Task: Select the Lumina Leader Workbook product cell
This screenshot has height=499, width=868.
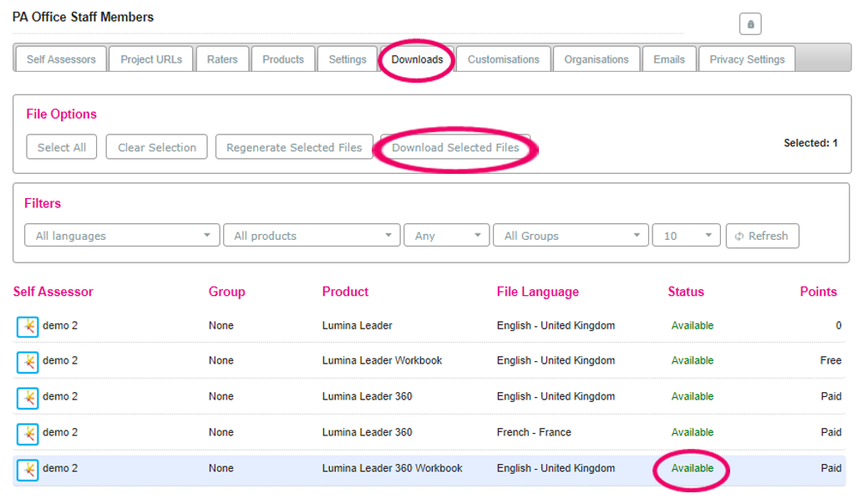Action: 382,360
